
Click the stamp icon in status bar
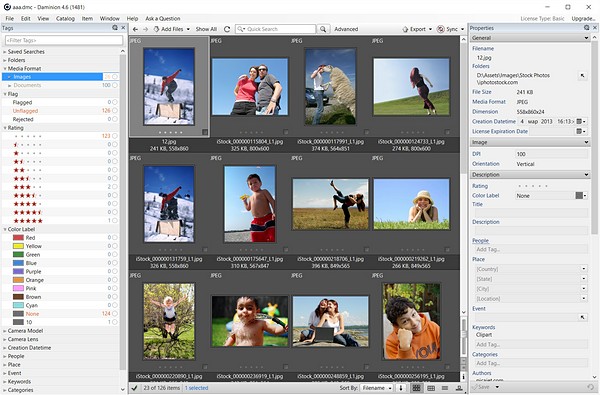[x=459, y=388]
